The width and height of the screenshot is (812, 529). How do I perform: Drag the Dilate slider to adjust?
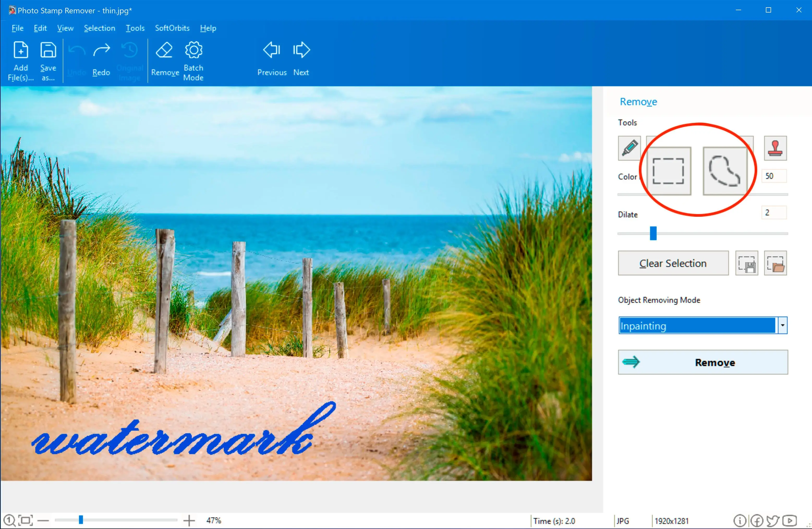(x=652, y=233)
